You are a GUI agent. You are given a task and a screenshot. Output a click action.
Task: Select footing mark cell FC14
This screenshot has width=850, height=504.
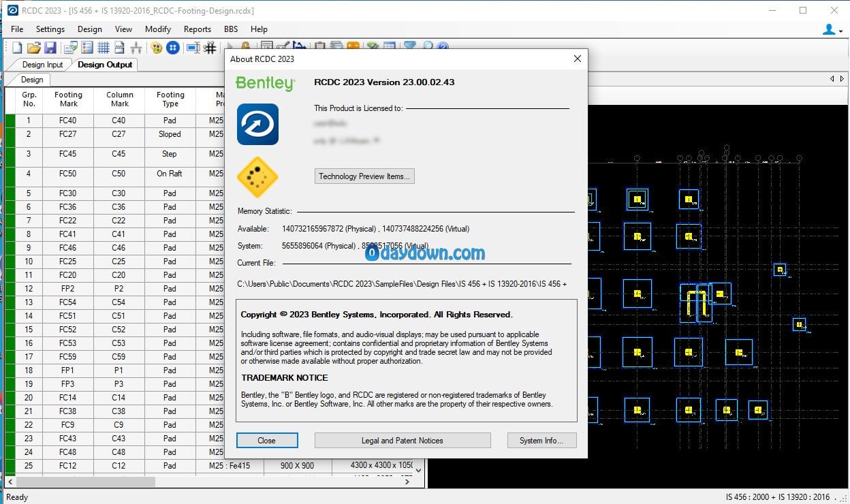coord(68,398)
